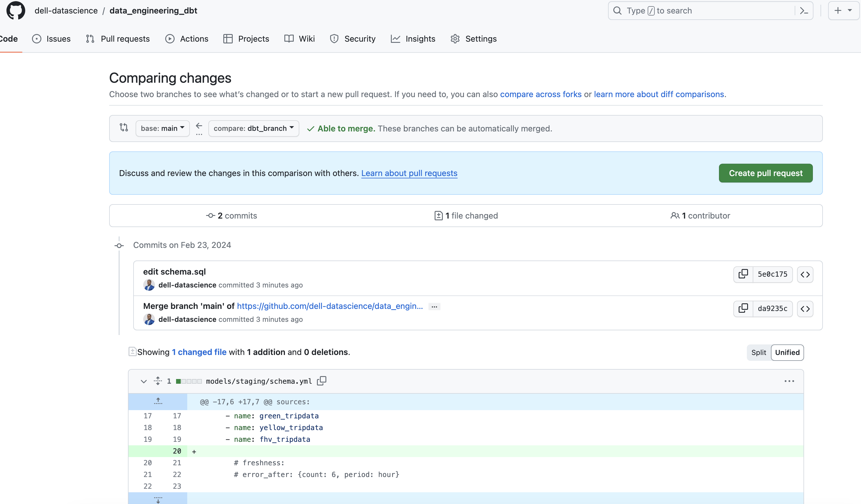Click the diff stat squares beside schema.yml
The height and width of the screenshot is (504, 861).
tap(189, 381)
